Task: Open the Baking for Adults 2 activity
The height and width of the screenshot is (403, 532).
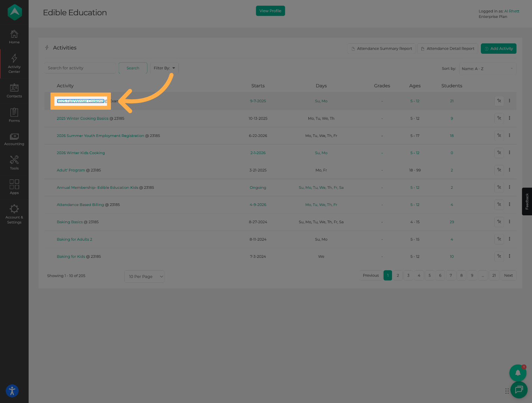Action: tap(74, 240)
